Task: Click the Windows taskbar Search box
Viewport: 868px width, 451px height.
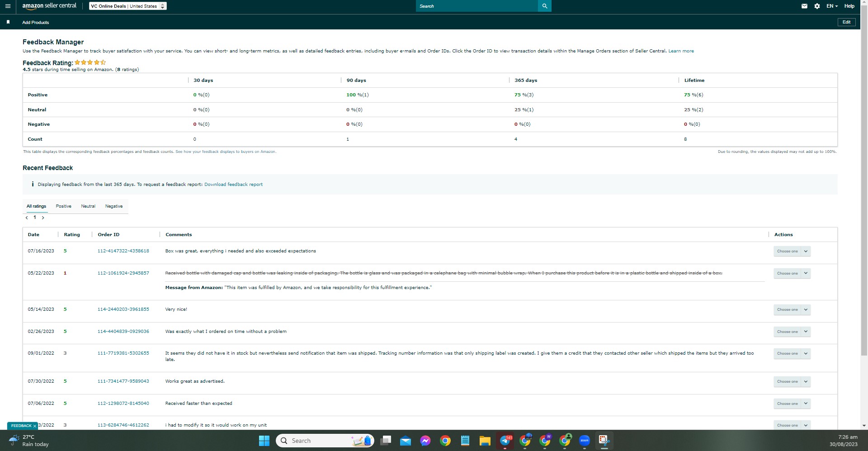Action: tap(325, 441)
